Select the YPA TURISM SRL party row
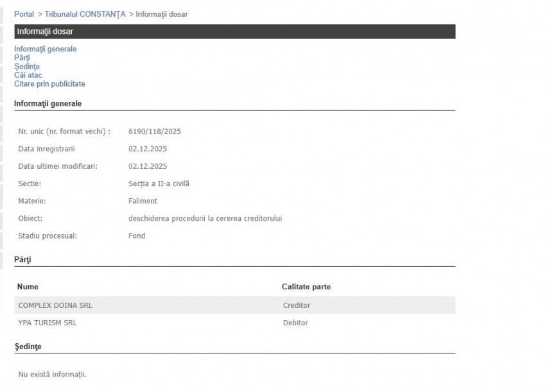Screen dimensions: 549x392 point(48,323)
